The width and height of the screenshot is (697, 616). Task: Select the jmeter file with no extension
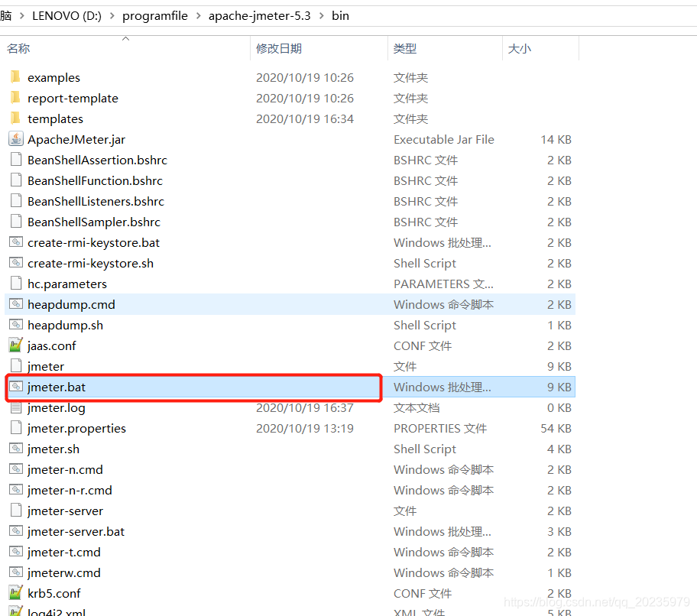[46, 367]
